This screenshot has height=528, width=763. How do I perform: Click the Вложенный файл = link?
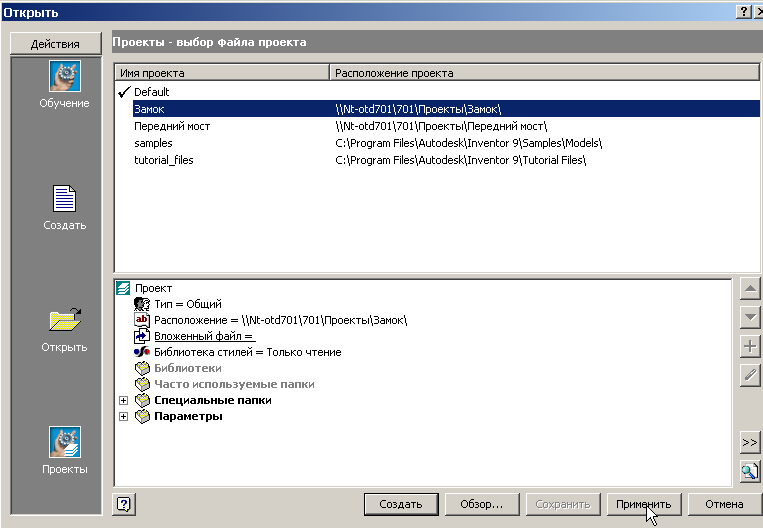(x=204, y=336)
